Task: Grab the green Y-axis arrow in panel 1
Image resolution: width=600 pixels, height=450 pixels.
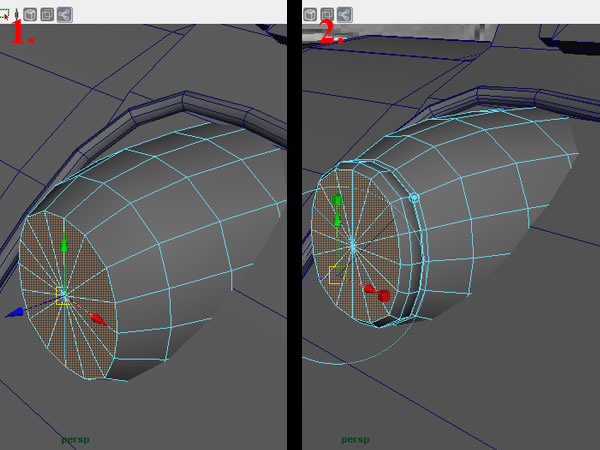Action: [x=64, y=243]
